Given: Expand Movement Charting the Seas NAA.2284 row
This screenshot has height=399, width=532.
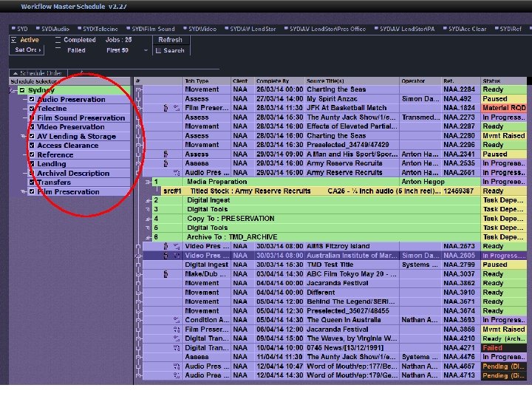Looking at the screenshot, I should [138, 89].
